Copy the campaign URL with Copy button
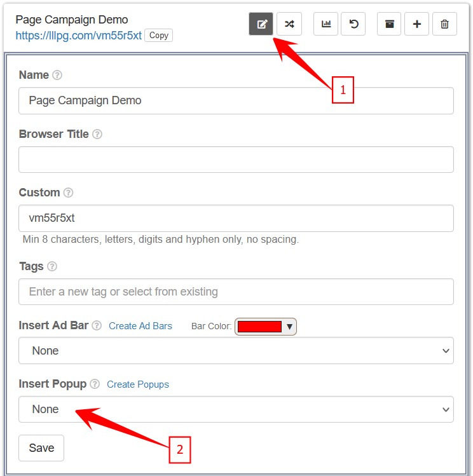This screenshot has height=476, width=473. 158,36
